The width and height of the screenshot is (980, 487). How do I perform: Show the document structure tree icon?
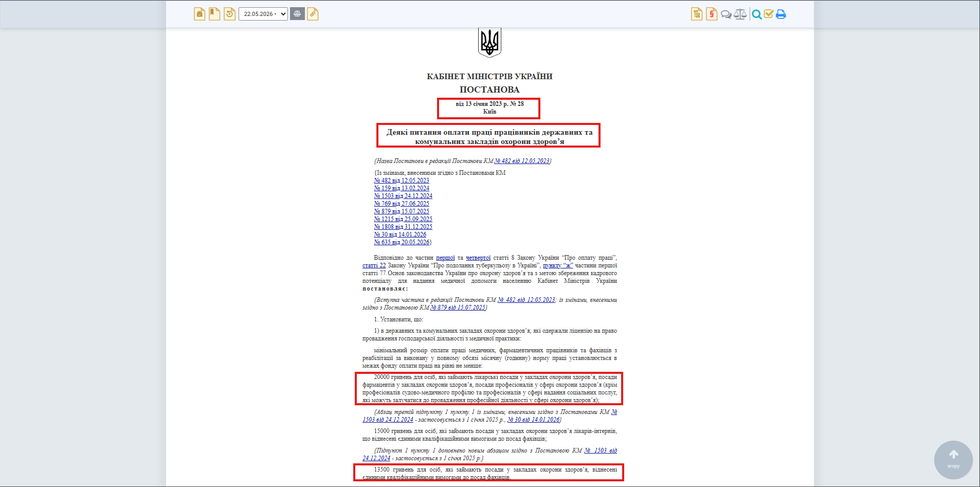(697, 14)
